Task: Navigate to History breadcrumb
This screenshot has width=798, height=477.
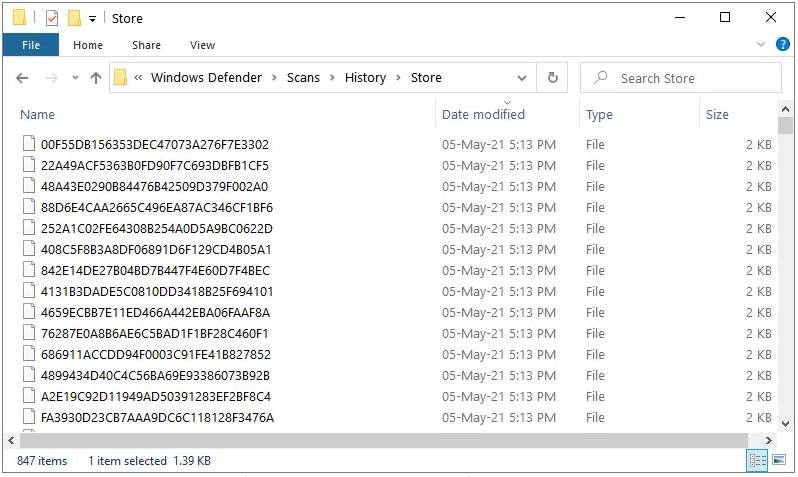Action: click(x=365, y=77)
